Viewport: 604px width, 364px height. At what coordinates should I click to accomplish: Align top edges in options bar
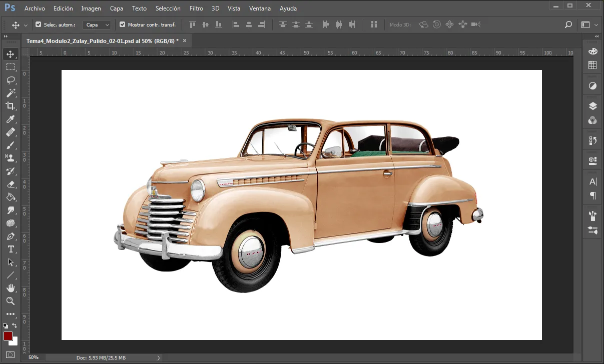point(192,24)
